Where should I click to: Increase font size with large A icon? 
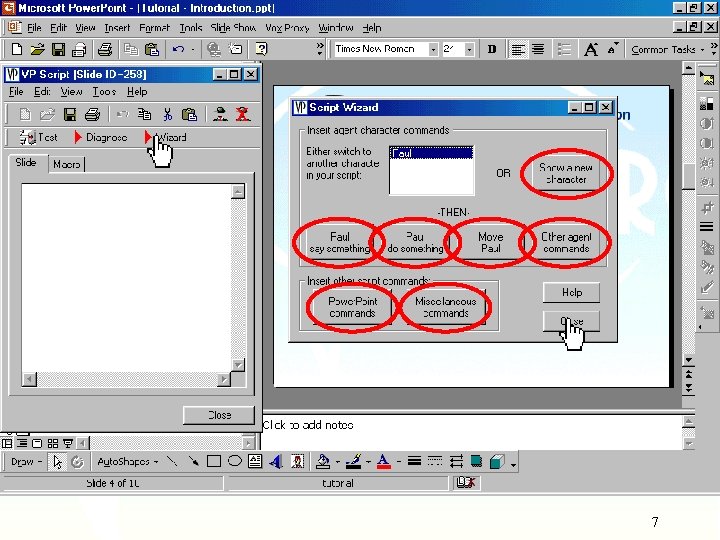click(591, 49)
